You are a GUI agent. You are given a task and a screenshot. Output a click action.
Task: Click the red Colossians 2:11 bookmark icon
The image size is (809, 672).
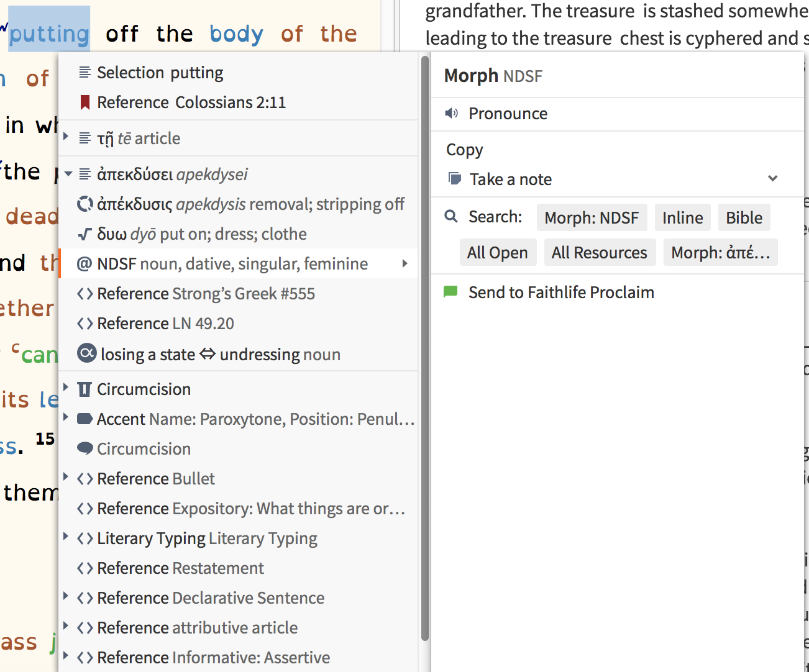pyautogui.click(x=85, y=102)
